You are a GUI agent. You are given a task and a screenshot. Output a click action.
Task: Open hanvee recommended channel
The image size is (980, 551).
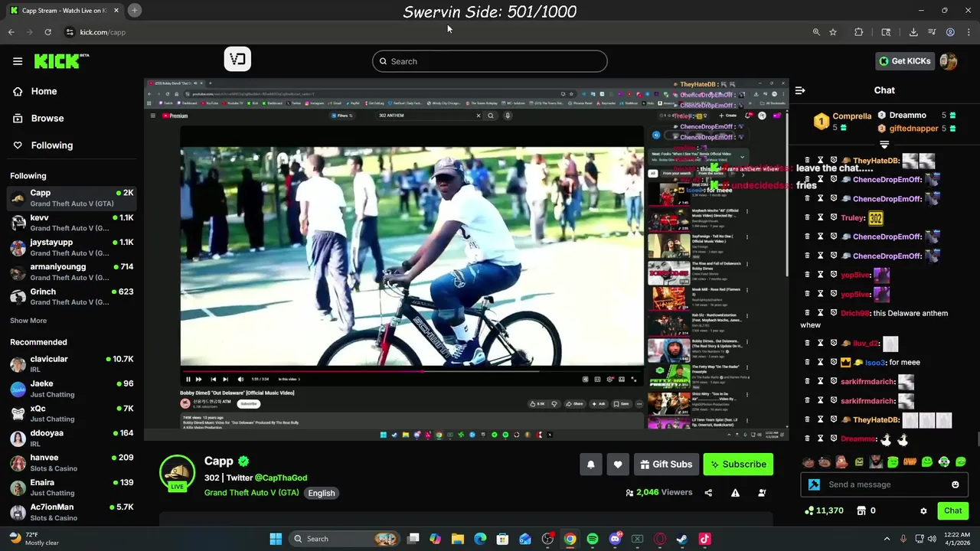coord(72,463)
